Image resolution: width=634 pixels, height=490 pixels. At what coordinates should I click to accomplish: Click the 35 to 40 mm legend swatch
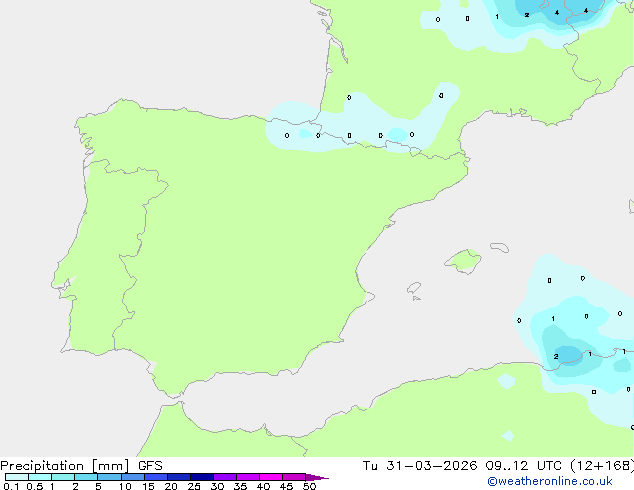point(248,477)
